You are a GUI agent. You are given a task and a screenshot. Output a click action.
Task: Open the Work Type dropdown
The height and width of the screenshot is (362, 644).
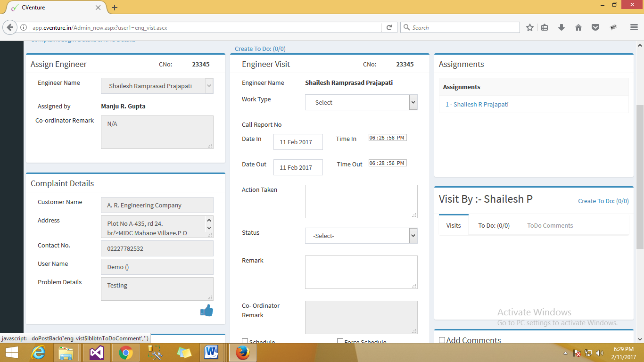click(361, 102)
